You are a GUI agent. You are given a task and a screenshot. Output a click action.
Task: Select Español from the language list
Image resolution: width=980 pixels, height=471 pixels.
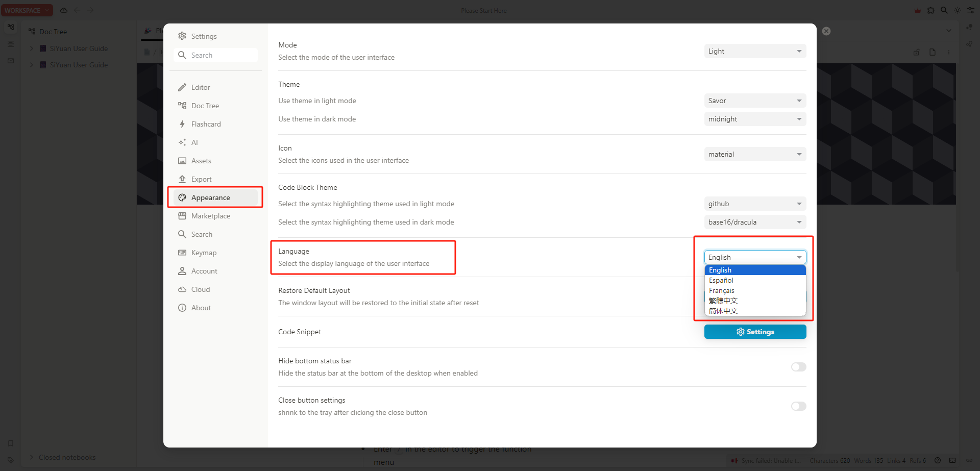pyautogui.click(x=721, y=280)
